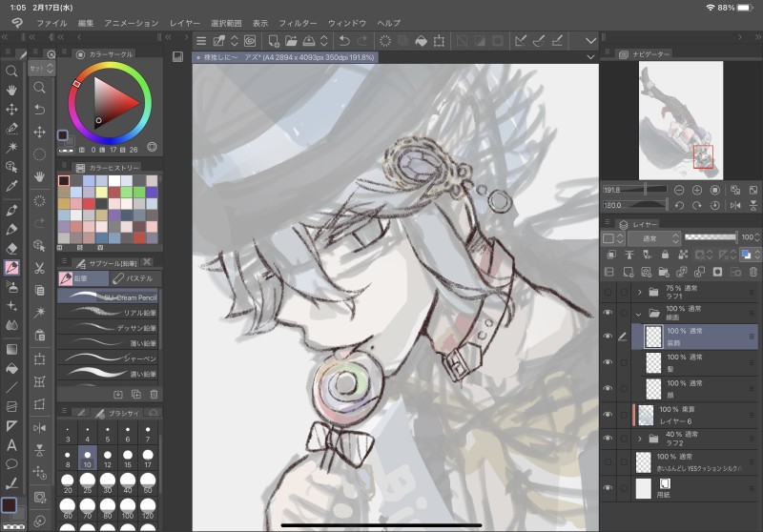Image resolution: width=763 pixels, height=532 pixels.
Task: Click navigator zoom out minus icon
Action: pos(679,190)
